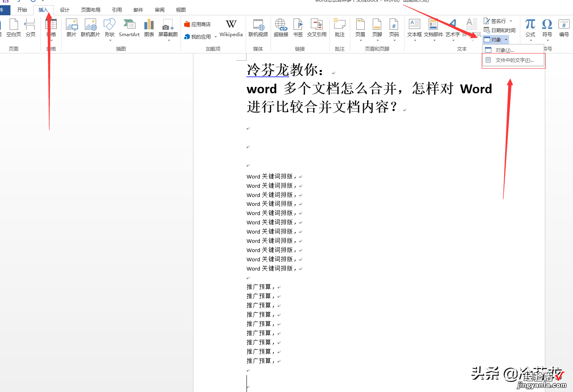Insert a hyperlink (超链接)
The height and width of the screenshot is (392, 573).
(281, 28)
